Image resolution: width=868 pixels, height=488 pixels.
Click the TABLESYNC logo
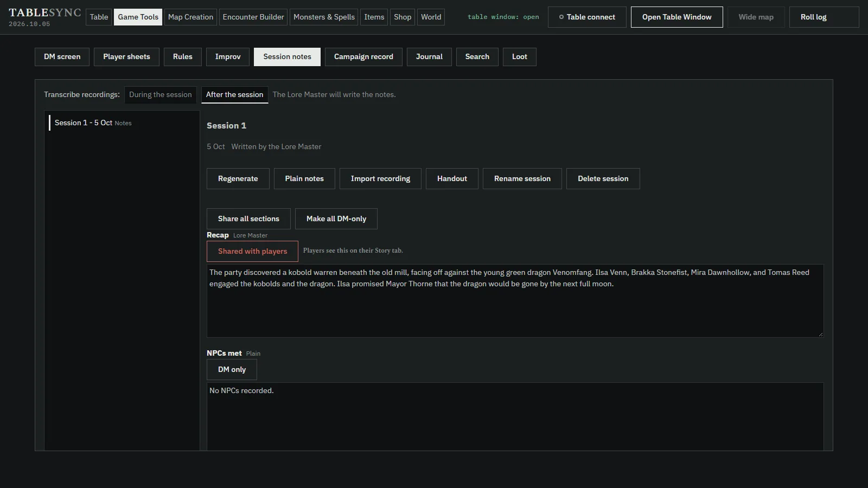[44, 12]
